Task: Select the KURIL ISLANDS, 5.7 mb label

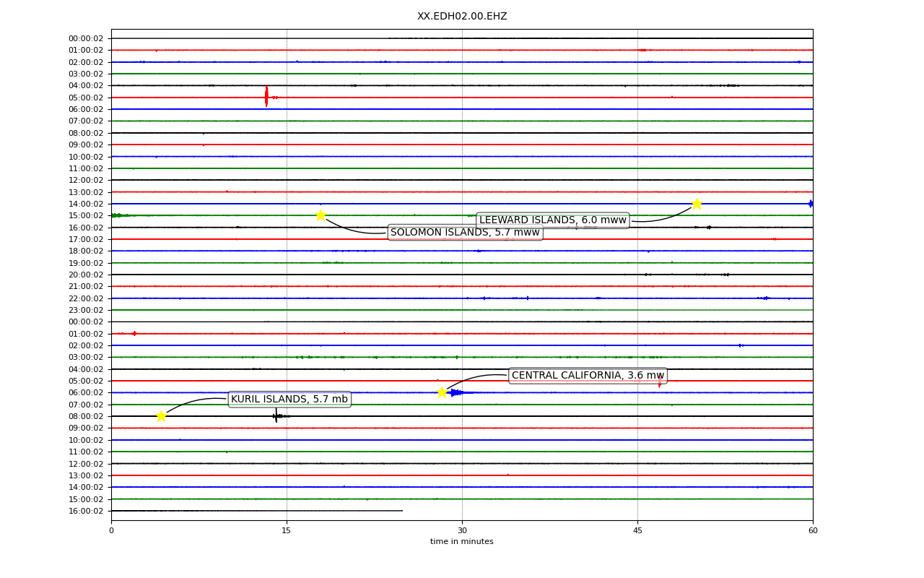Action: coord(289,400)
